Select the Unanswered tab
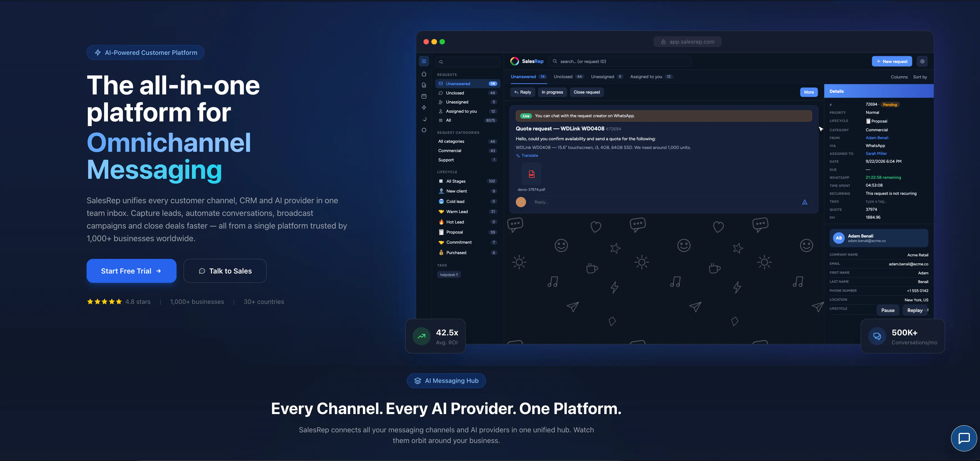The image size is (980, 461). tap(529, 77)
